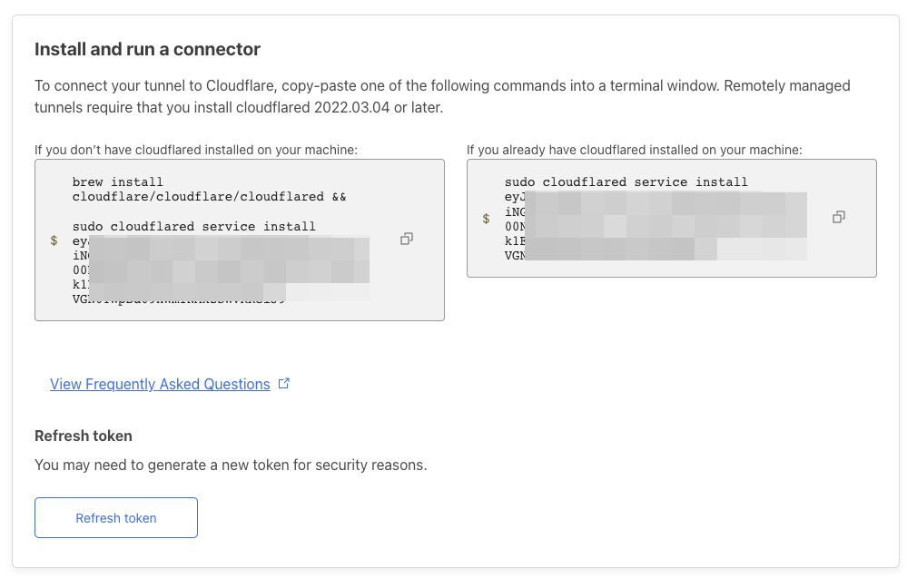Click the Refresh token button
The height and width of the screenshot is (588, 917).
[x=116, y=518]
